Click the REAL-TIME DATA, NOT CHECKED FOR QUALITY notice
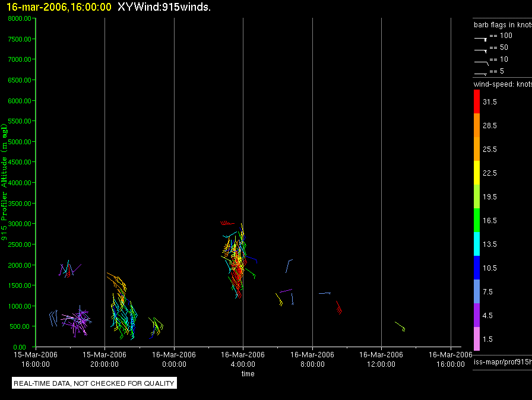Screen dimensions: 532x400 pos(94,383)
